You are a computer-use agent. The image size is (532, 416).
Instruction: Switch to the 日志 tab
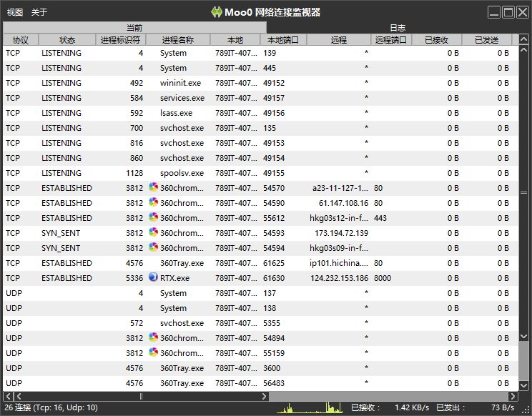click(x=398, y=27)
